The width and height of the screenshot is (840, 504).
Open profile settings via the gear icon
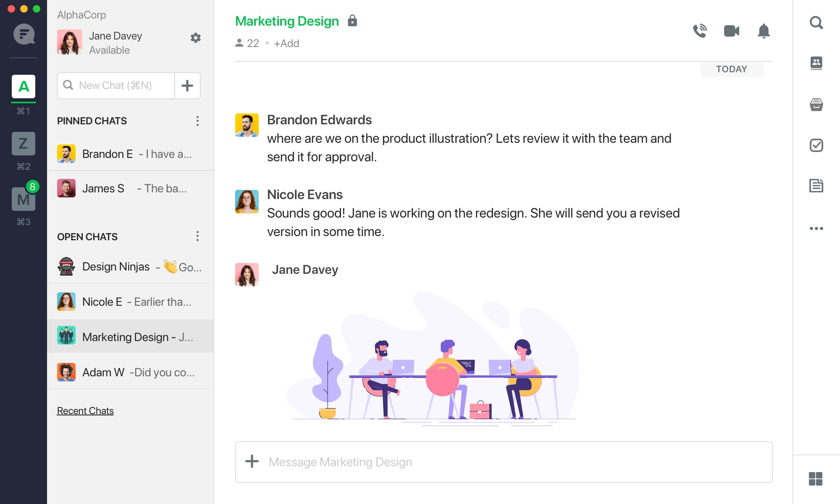196,38
